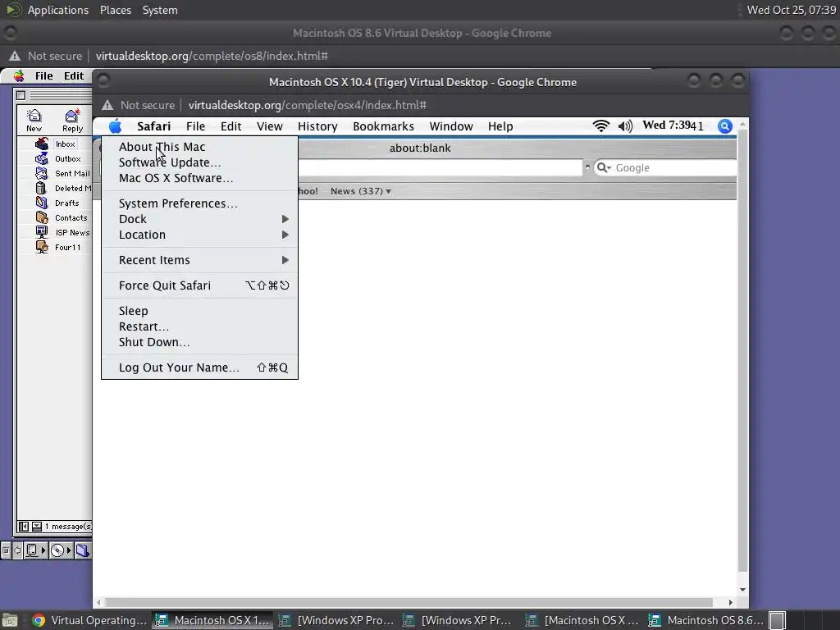Image resolution: width=840 pixels, height=630 pixels.
Task: Click the rainbow Apple logo in OS 8 menu
Action: point(19,76)
